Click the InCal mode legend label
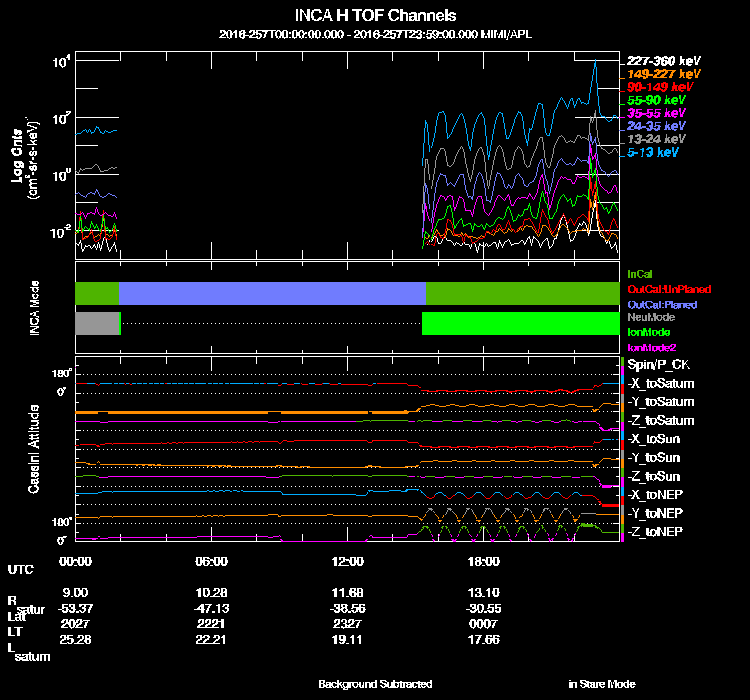Viewport: 750px width, 700px height. pos(640,272)
